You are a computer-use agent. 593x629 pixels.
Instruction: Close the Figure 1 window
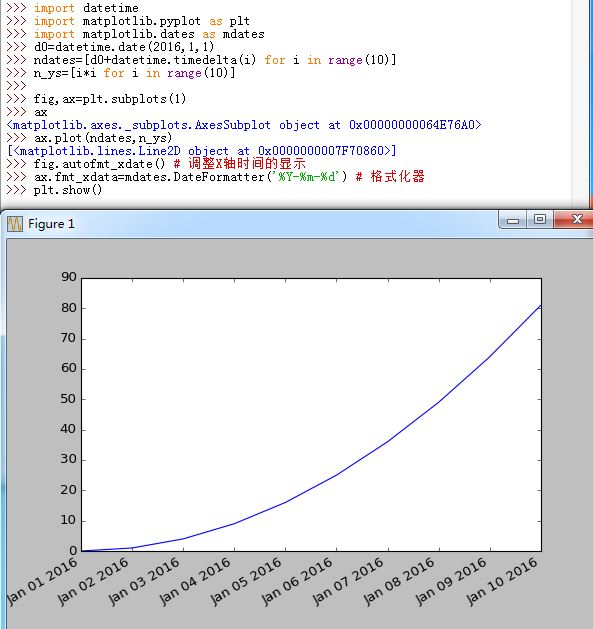[575, 219]
